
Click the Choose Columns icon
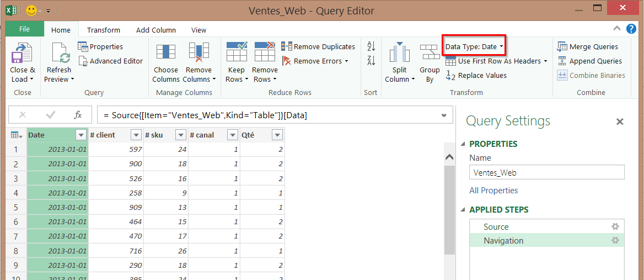point(165,52)
